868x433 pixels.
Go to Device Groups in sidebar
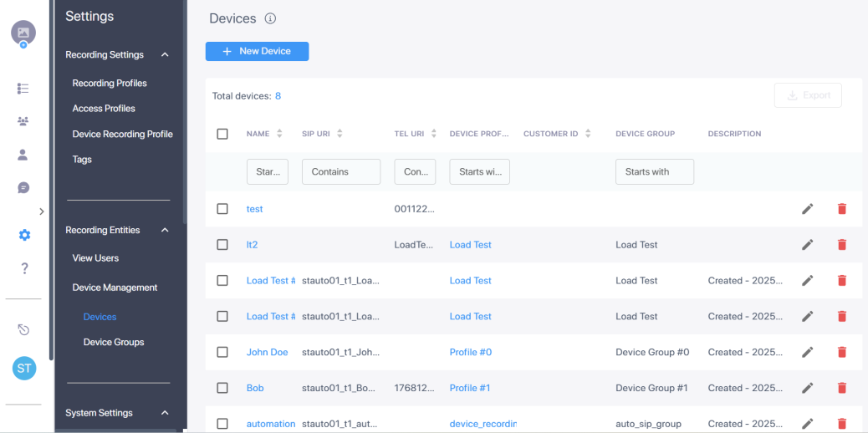pos(114,342)
